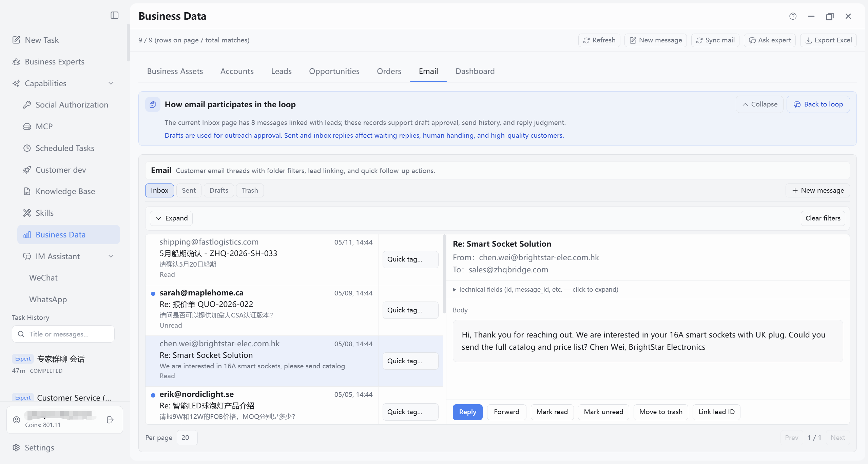The width and height of the screenshot is (868, 464).
Task: Open Business Experts in sidebar
Action: point(48,62)
